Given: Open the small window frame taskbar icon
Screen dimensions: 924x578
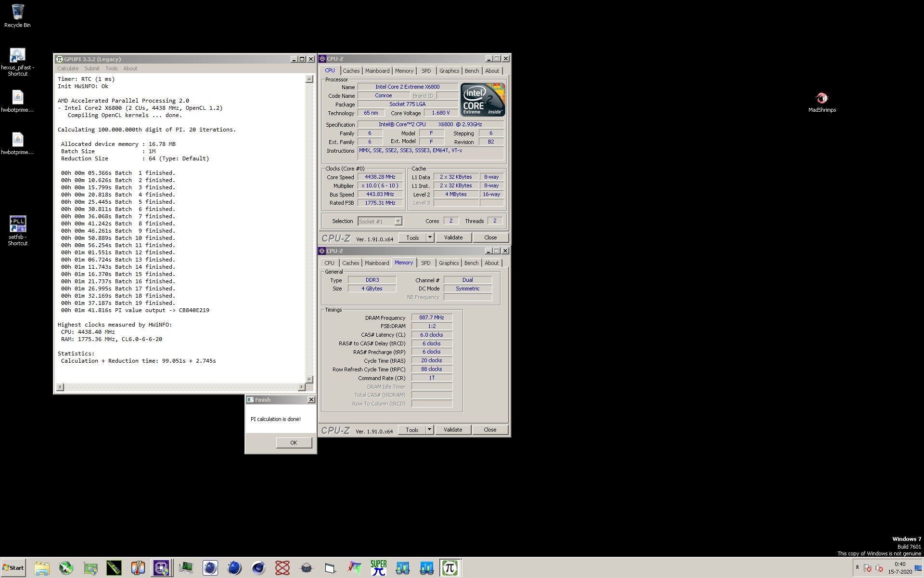Looking at the screenshot, I should pyautogui.click(x=330, y=568).
